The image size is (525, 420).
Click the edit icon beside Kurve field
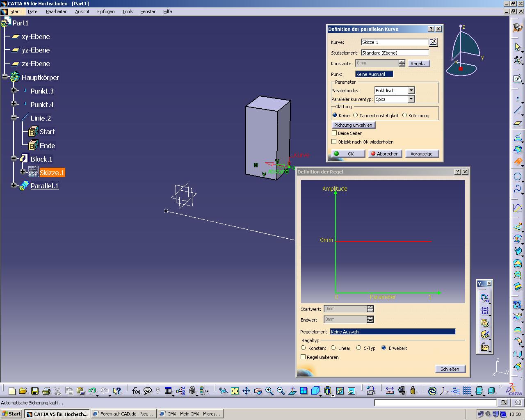[x=434, y=42]
